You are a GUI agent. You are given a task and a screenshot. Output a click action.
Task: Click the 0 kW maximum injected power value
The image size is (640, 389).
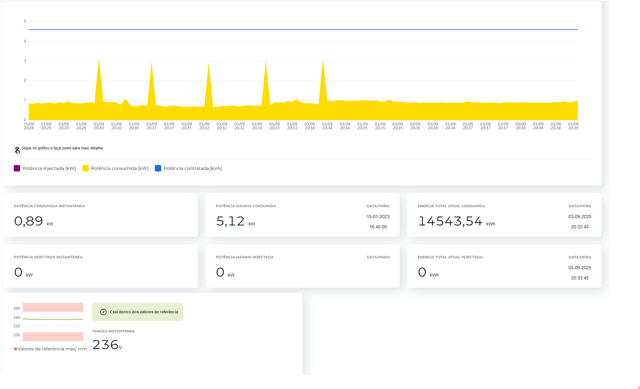[225, 272]
